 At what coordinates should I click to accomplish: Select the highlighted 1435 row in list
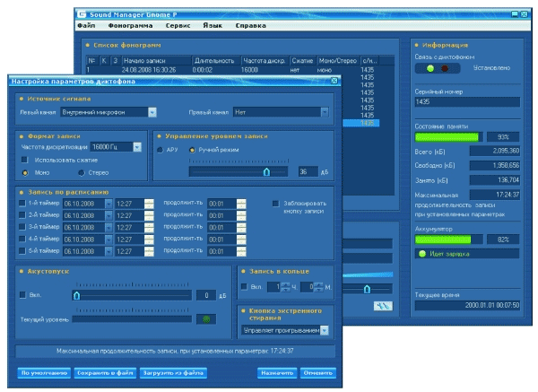pos(361,123)
